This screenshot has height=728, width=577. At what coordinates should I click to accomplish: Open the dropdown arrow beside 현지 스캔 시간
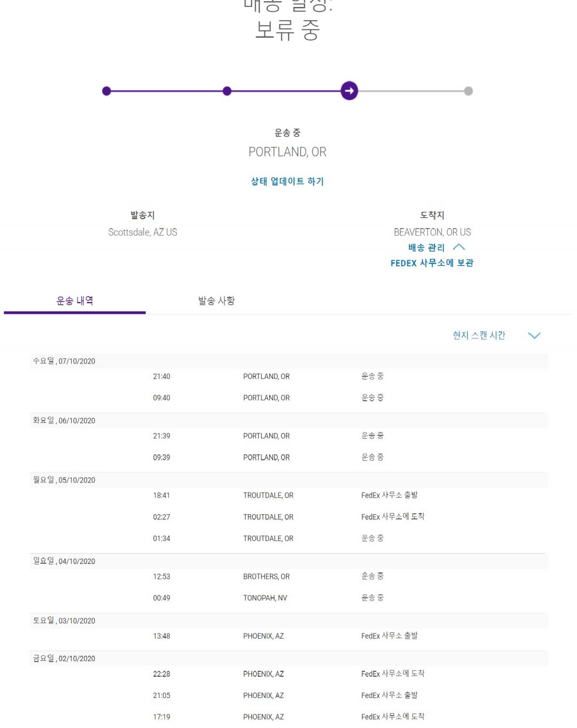tap(534, 335)
